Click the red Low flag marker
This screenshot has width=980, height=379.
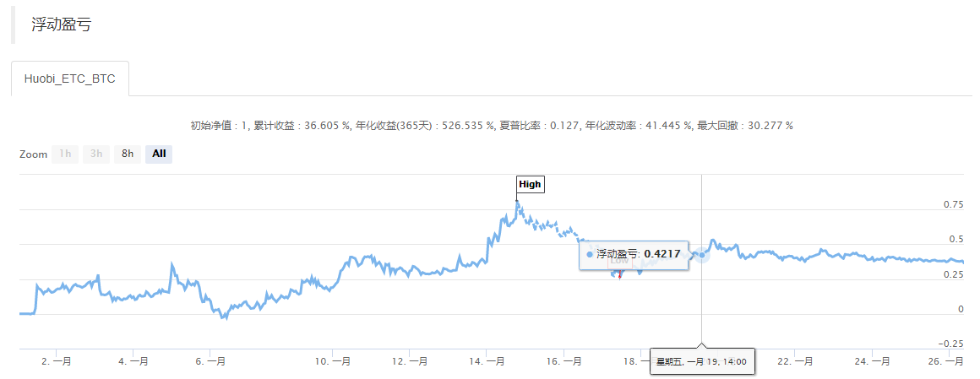coord(619,262)
